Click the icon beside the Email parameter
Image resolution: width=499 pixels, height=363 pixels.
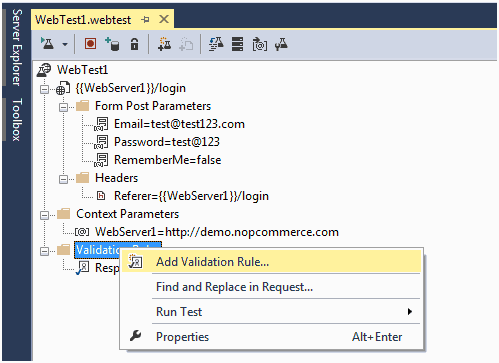click(101, 124)
